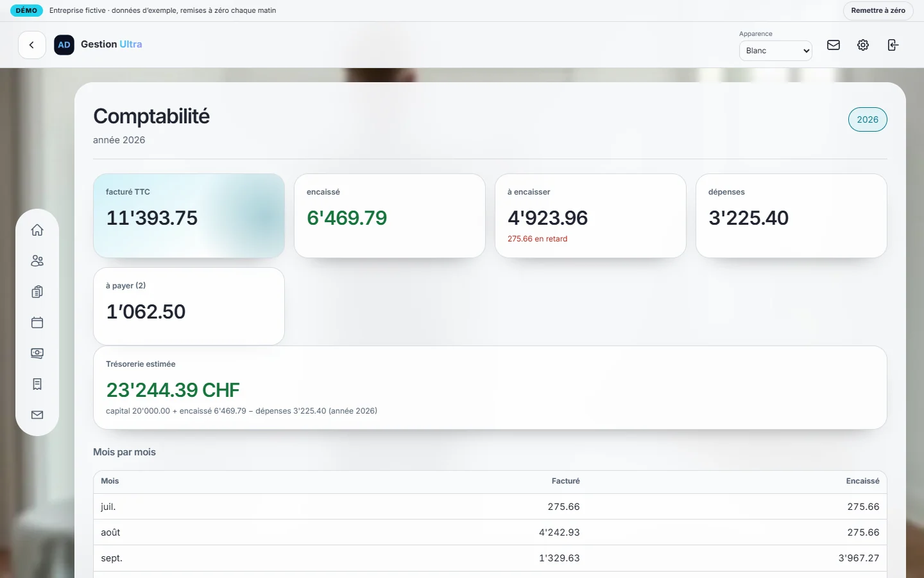Click the "Comptabilité" page heading
Screen dimensions: 924x578
[151, 116]
